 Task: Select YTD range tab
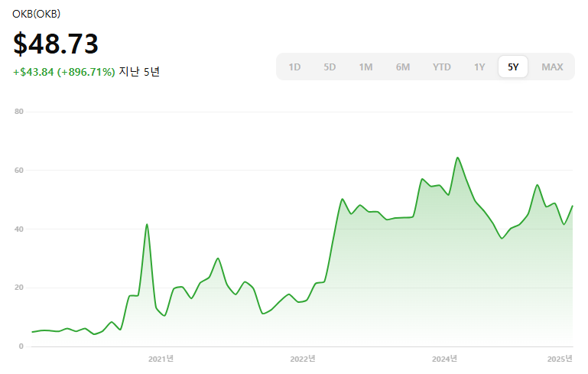[442, 67]
